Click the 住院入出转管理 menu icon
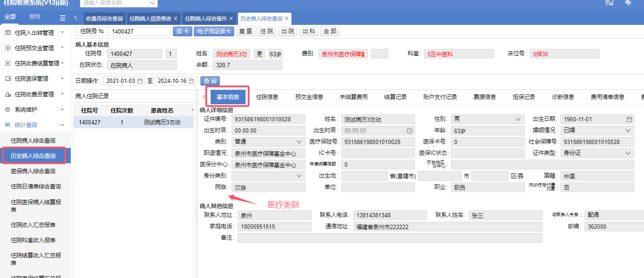 tap(8, 33)
